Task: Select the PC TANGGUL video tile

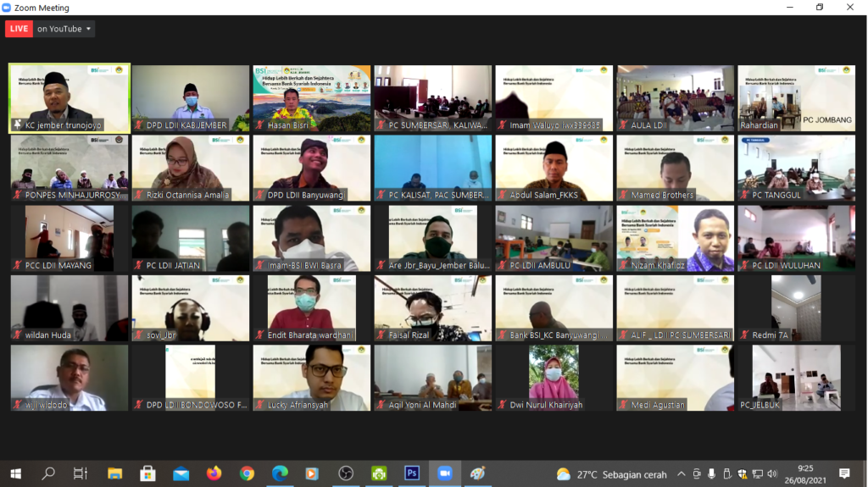Action: 797,169
